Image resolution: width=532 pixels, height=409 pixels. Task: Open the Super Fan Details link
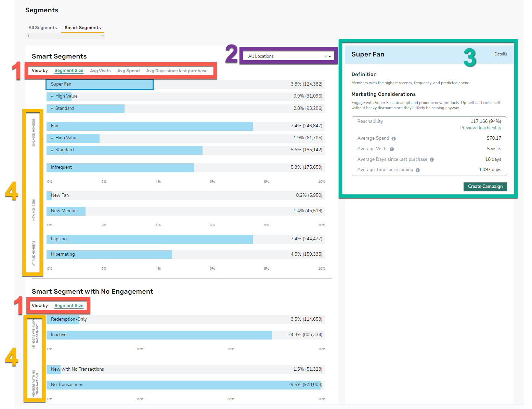coord(501,54)
